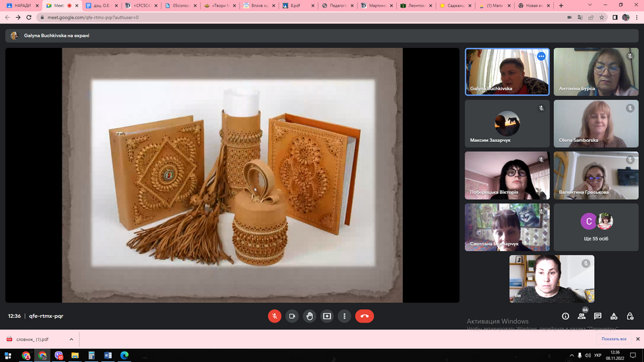Close the Meet browser tab

pos(76,6)
